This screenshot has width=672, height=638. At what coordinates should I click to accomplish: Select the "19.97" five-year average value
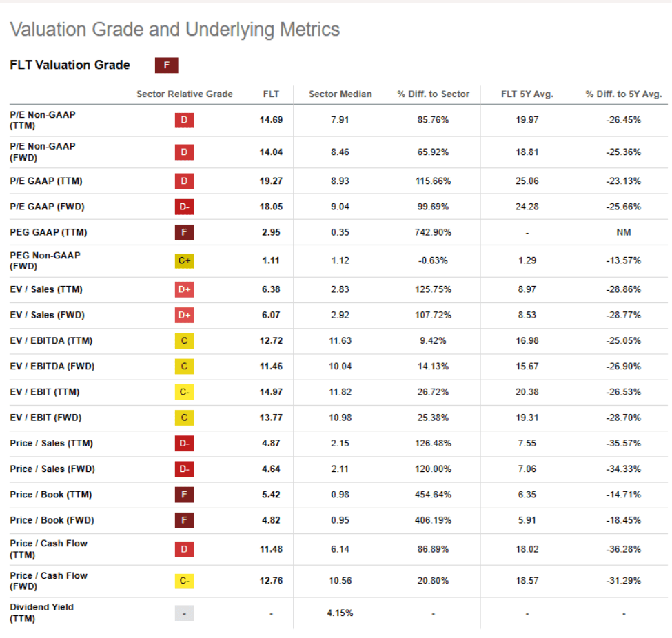pos(527,120)
